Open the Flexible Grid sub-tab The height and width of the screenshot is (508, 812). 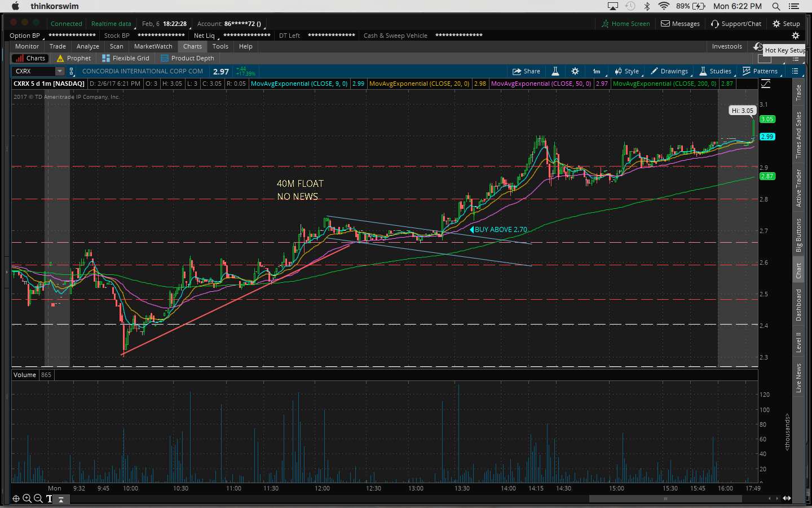[126, 58]
